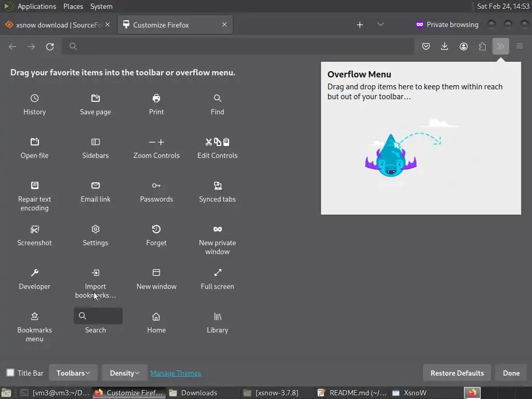Screen dimensions: 532x399
Task: Click the Overflow Menu drop area
Action: 421,138
